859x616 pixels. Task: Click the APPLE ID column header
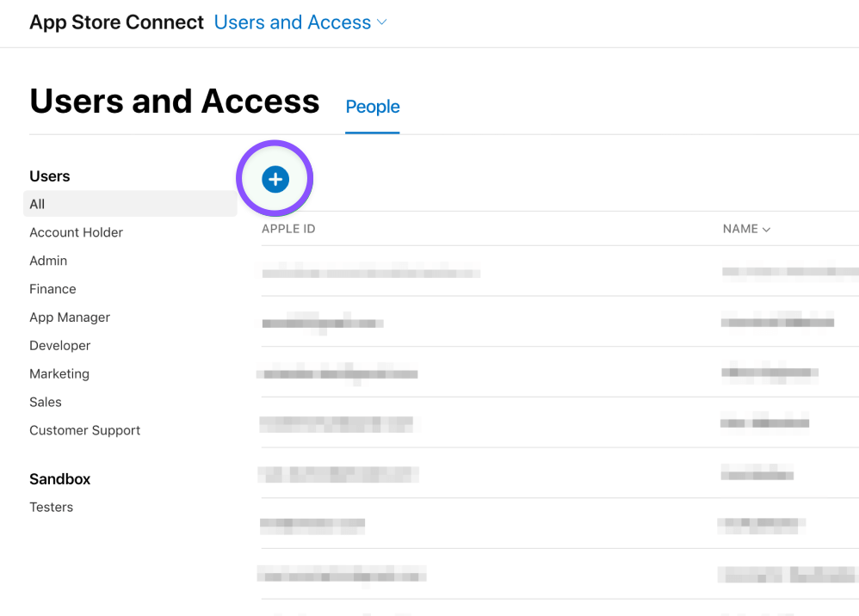pos(288,229)
